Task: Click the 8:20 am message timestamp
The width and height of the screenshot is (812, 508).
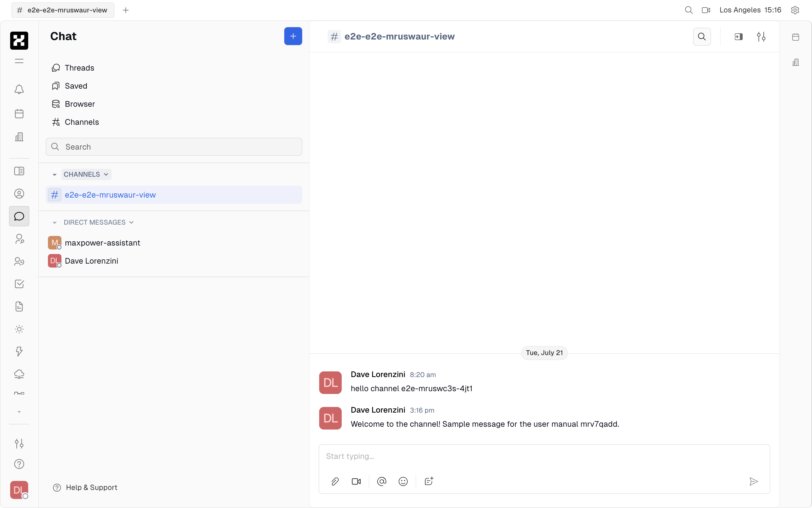Action: pos(423,375)
